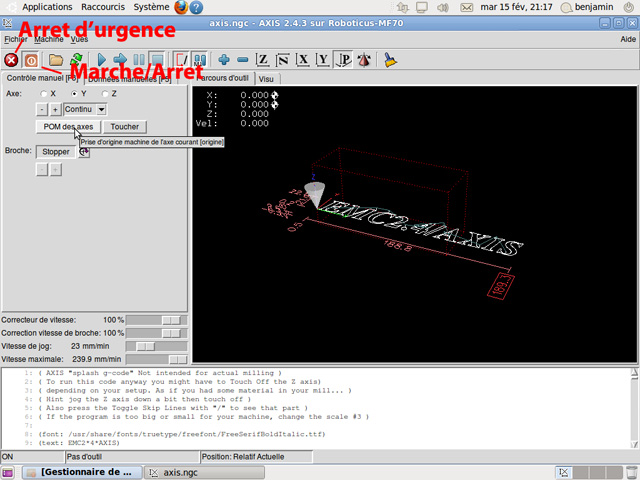This screenshot has width=640, height=480.
Task: Click the 3D toolpath preview area
Action: click(414, 224)
